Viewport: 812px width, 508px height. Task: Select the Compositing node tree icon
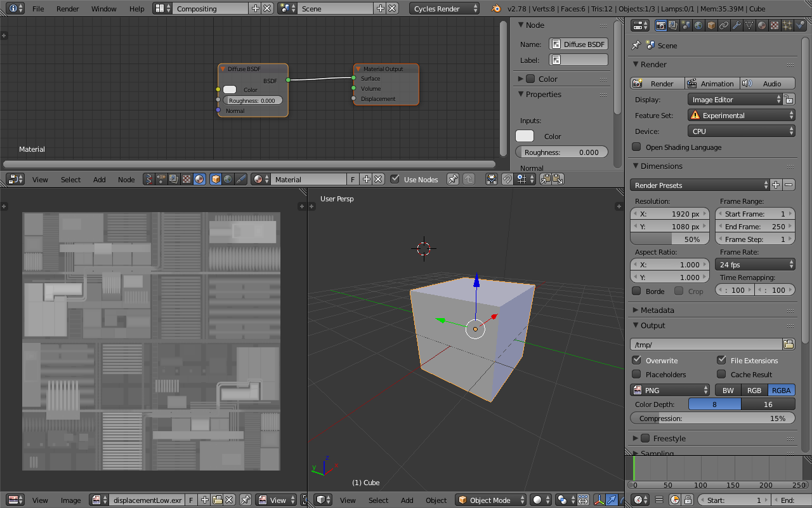pyautogui.click(x=174, y=180)
